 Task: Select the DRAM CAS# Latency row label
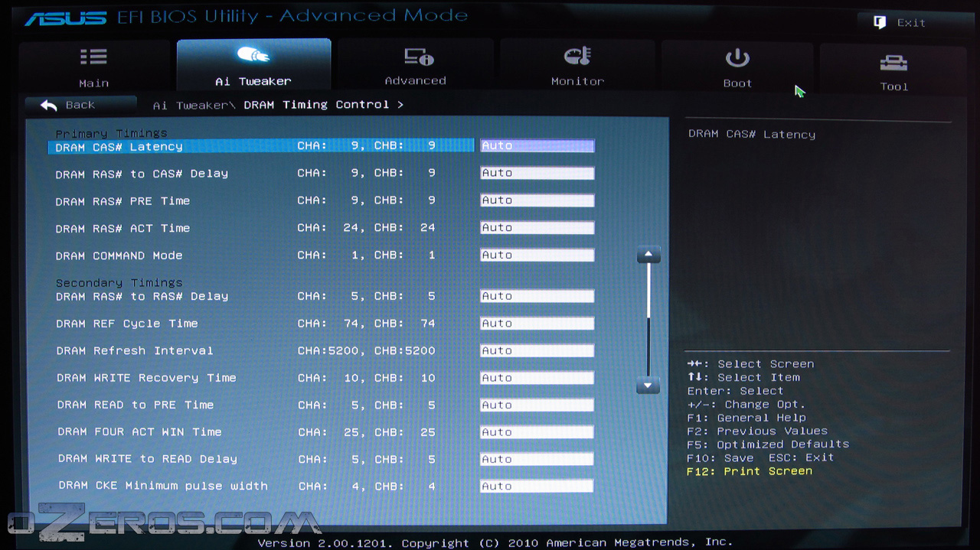pyautogui.click(x=119, y=147)
